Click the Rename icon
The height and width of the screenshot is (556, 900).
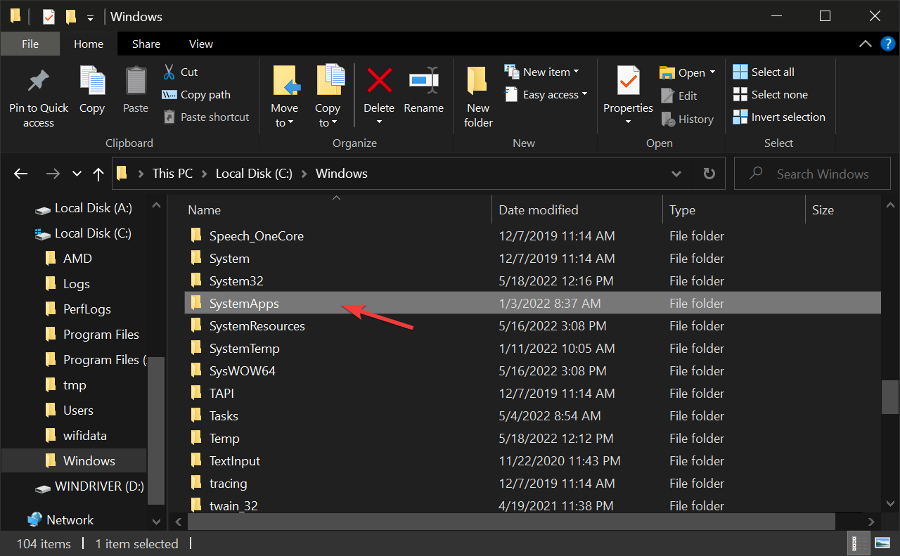pos(424,80)
